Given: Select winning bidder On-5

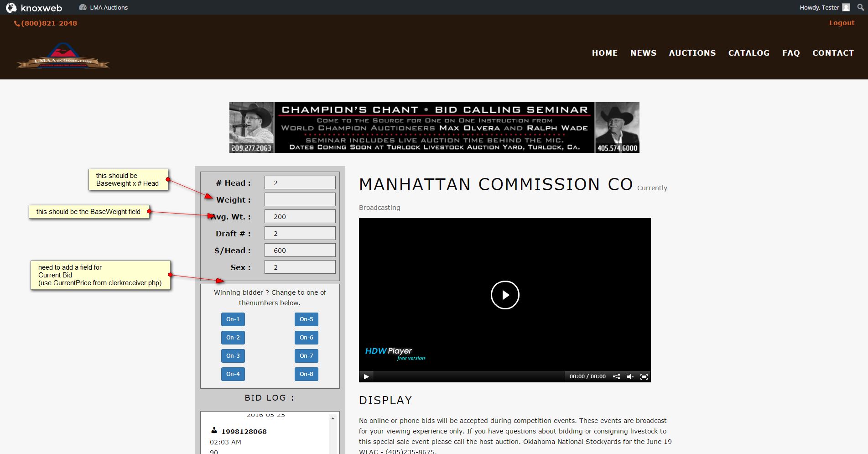Looking at the screenshot, I should tap(307, 319).
